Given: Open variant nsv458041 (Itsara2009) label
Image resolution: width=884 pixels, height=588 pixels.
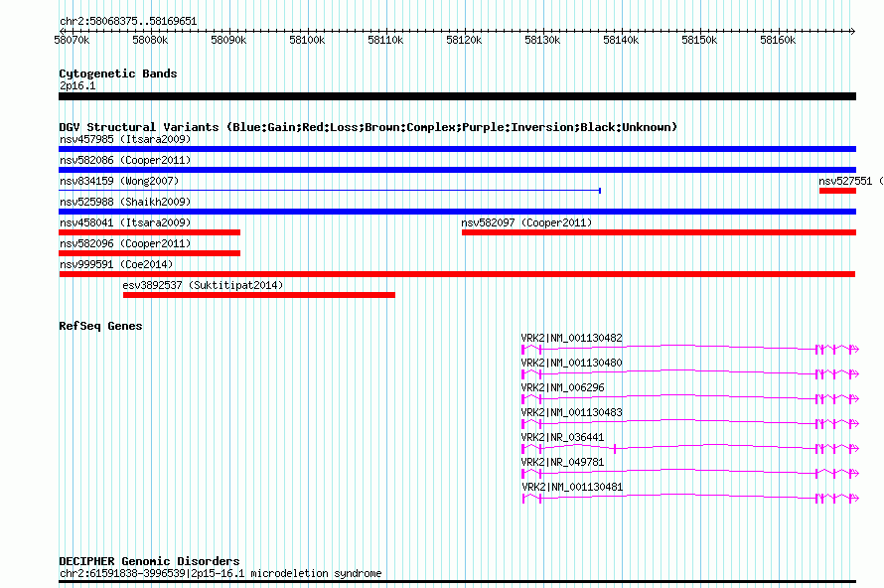Looking at the screenshot, I should click(x=125, y=222).
